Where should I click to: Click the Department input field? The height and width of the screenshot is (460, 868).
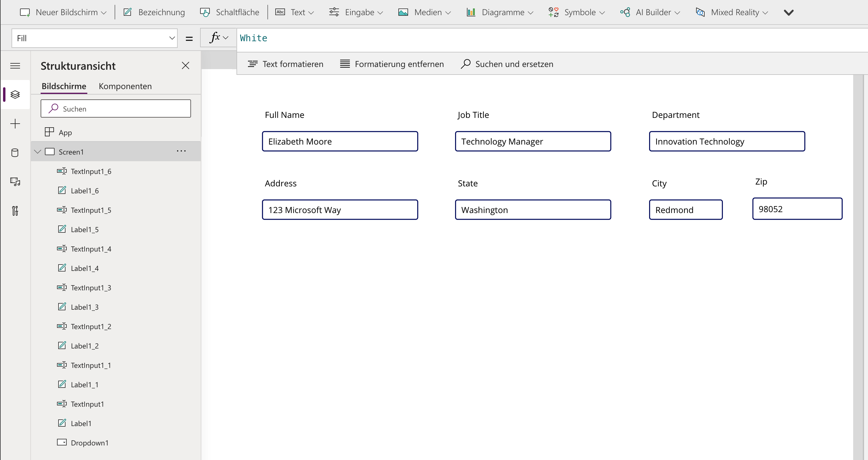click(727, 142)
